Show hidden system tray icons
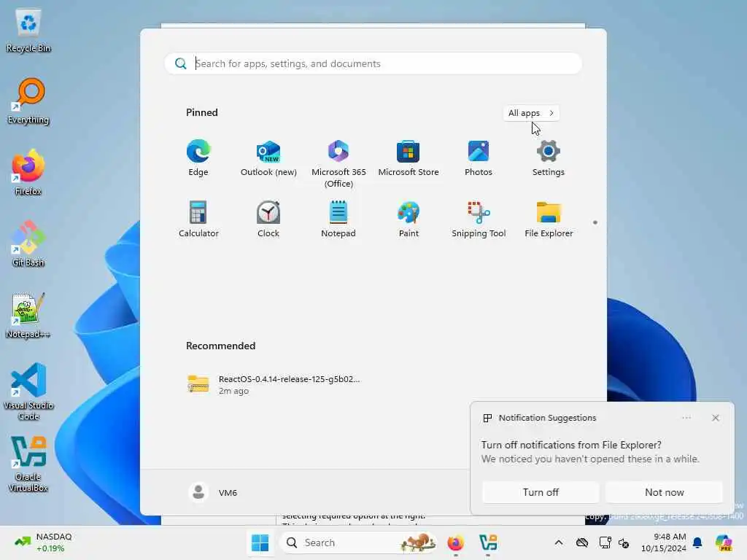Screen dimensions: 747x560 pyautogui.click(x=559, y=542)
